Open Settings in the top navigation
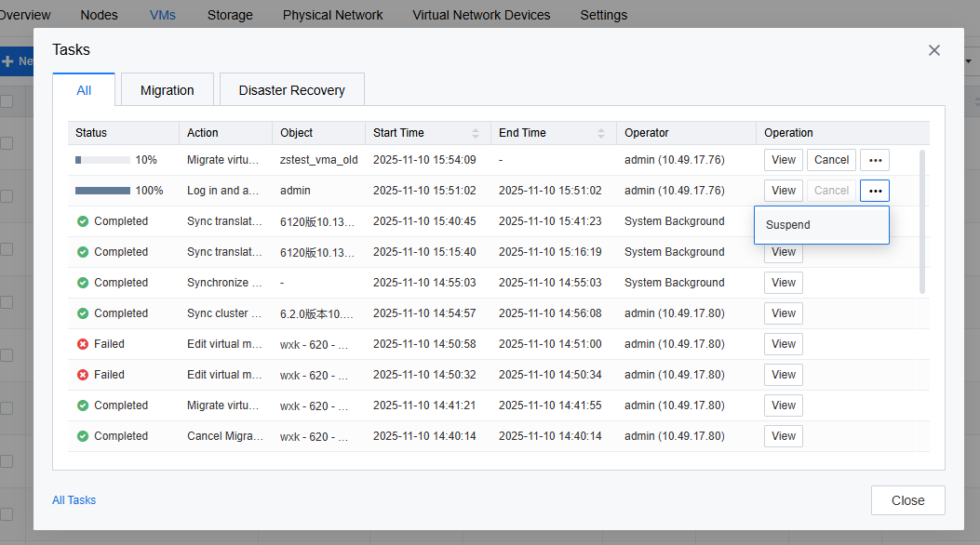Screen dimensions: 980x545 603,15
